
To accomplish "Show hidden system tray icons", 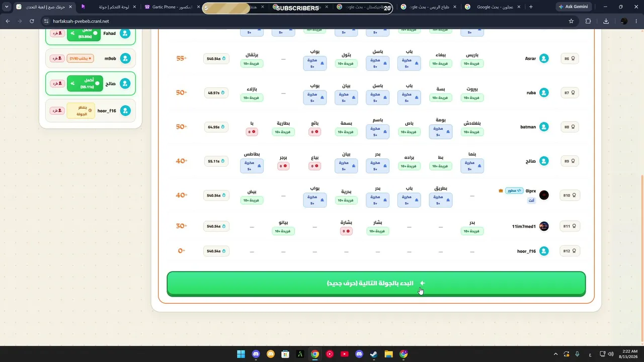I will point(555,354).
